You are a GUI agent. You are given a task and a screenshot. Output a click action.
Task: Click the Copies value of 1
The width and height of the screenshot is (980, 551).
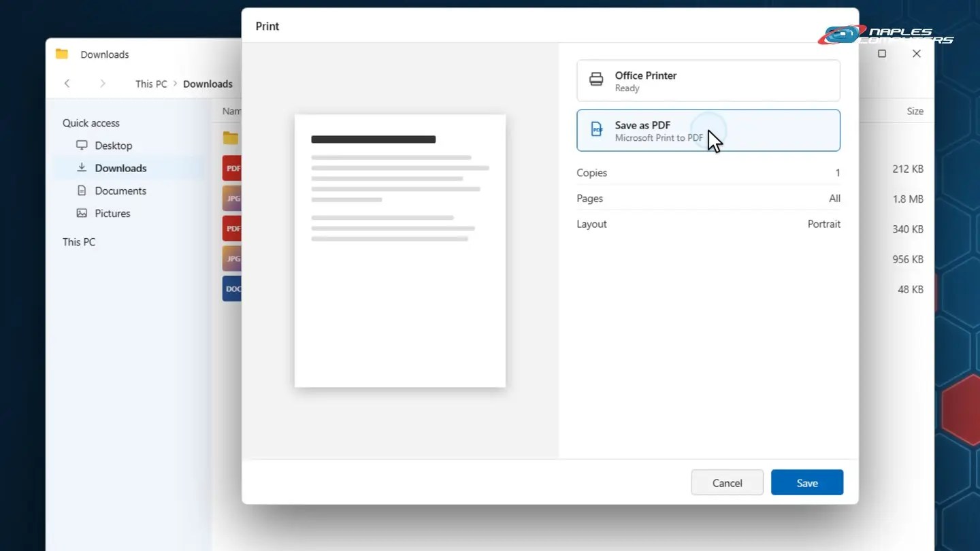[x=837, y=173]
